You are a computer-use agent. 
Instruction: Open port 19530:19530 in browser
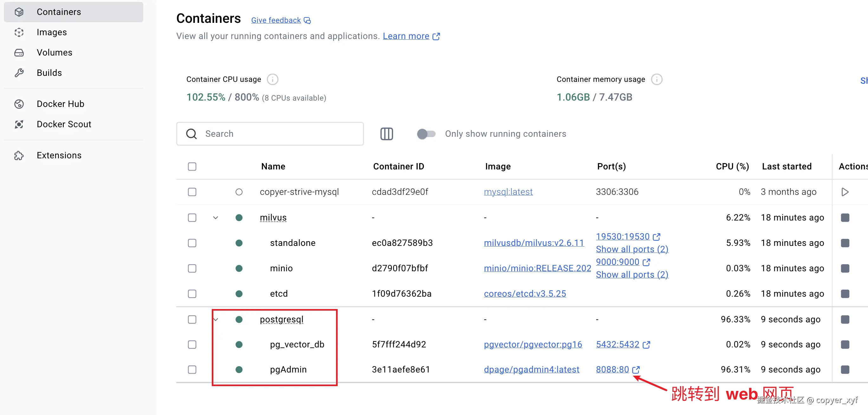pyautogui.click(x=628, y=236)
